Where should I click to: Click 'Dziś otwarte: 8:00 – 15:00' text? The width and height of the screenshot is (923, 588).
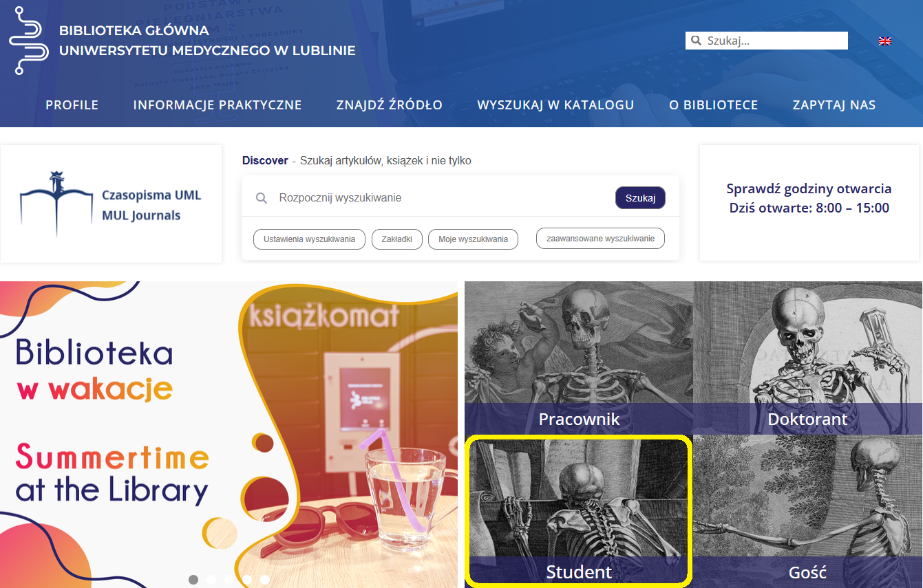[809, 208]
